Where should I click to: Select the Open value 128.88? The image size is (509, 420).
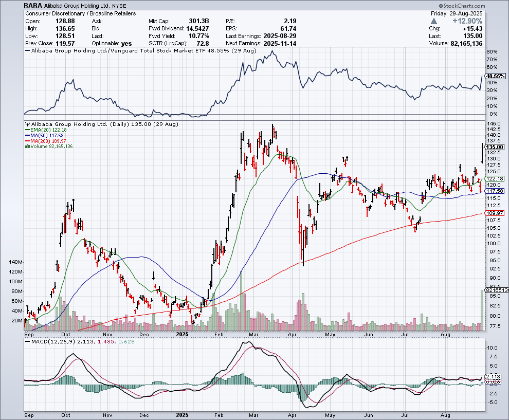click(x=65, y=21)
